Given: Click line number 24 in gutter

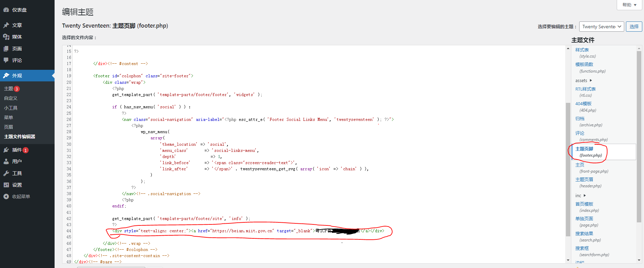Looking at the screenshot, I should [69, 107].
